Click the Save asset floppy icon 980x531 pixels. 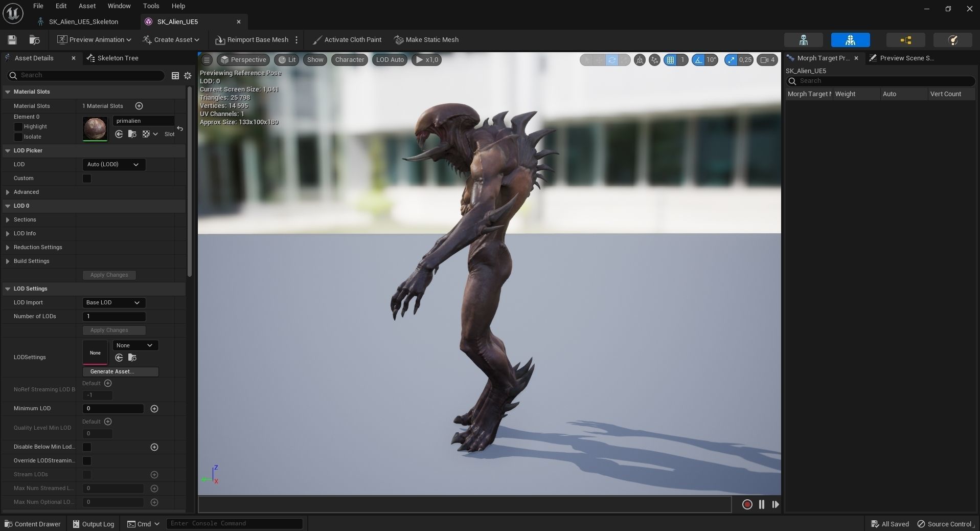tap(12, 40)
